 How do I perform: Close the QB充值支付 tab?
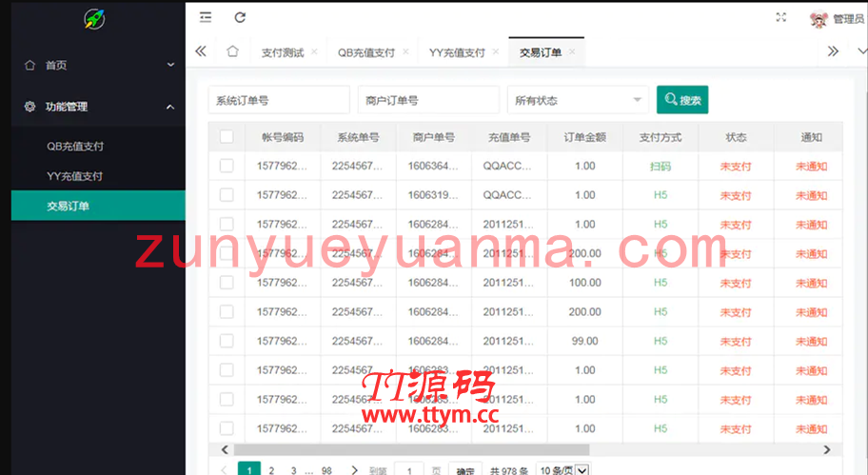(405, 51)
